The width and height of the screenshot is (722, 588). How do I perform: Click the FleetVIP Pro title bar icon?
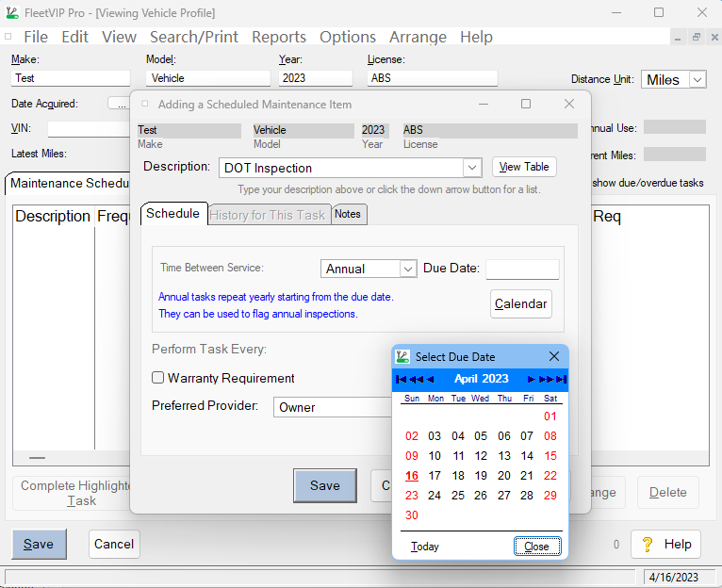(x=12, y=12)
